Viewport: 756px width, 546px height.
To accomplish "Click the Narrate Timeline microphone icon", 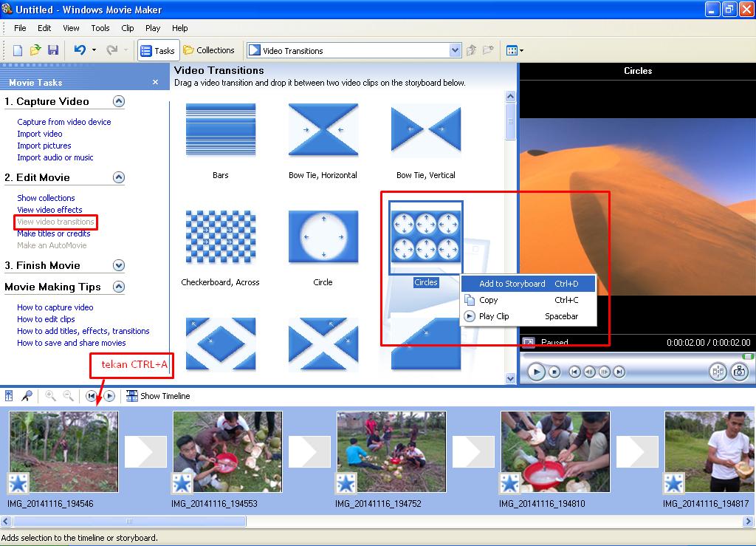I will coord(27,396).
